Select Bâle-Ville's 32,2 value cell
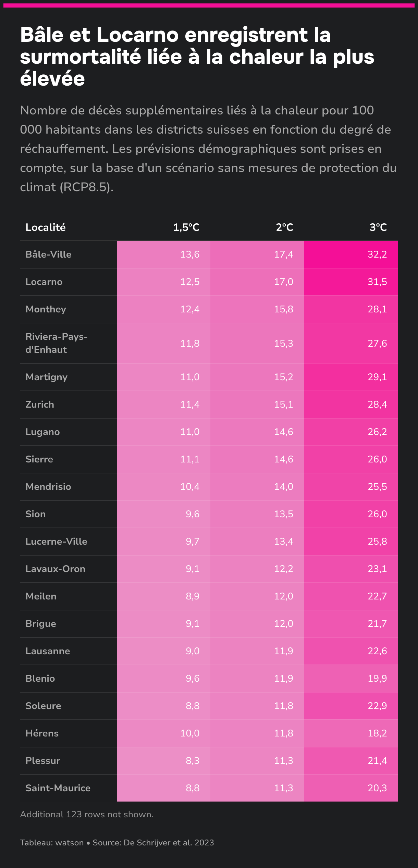This screenshot has height=868, width=418. pos(377,255)
